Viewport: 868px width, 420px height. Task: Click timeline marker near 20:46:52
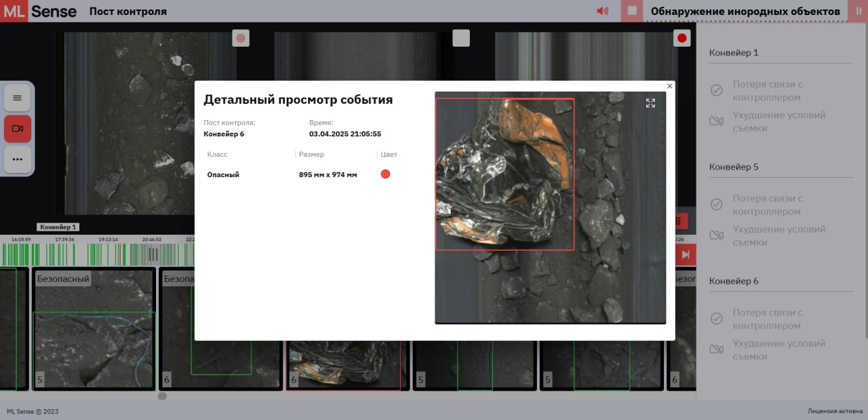coord(153,254)
